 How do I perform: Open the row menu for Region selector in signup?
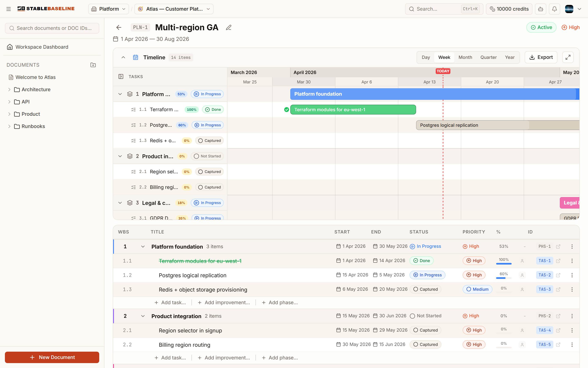(x=572, y=330)
